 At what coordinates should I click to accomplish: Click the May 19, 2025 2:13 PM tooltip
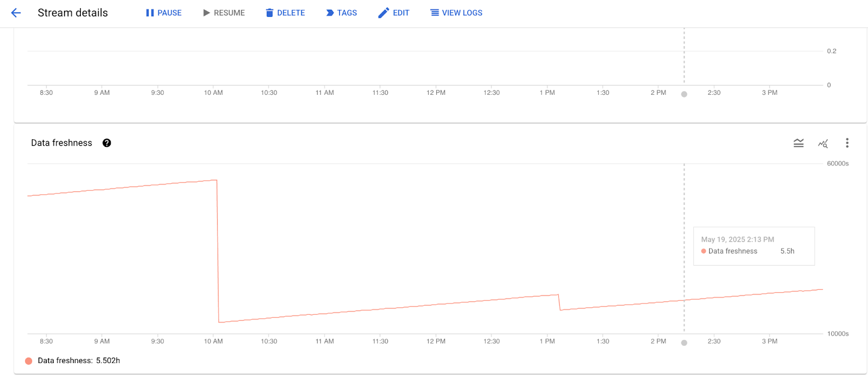click(x=754, y=245)
